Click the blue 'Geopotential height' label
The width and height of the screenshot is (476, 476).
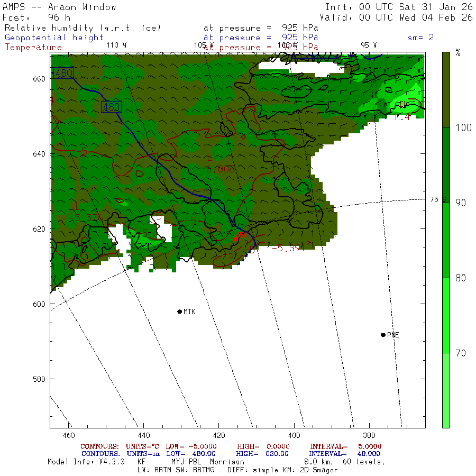[x=54, y=38]
